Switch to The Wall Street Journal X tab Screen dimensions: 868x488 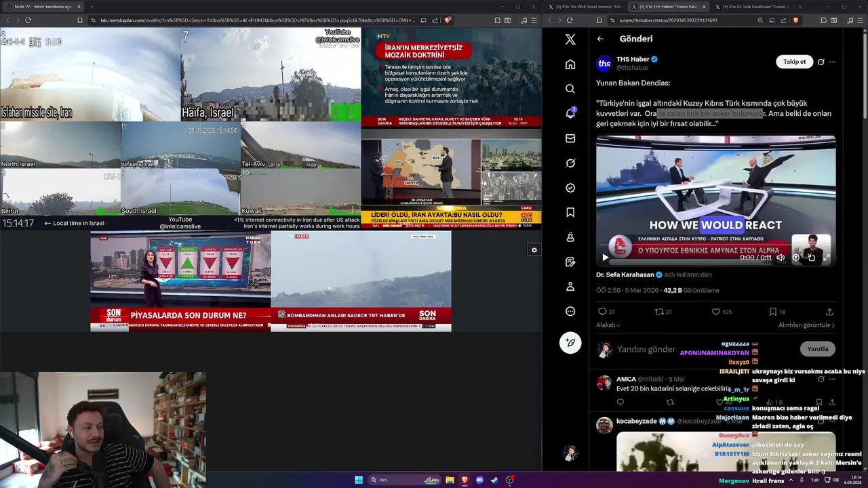[585, 6]
